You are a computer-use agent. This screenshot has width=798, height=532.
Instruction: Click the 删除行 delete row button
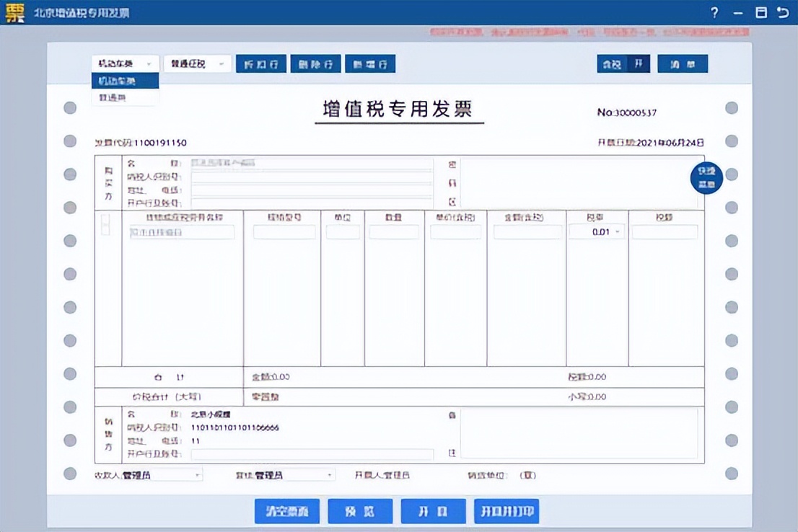pos(315,63)
